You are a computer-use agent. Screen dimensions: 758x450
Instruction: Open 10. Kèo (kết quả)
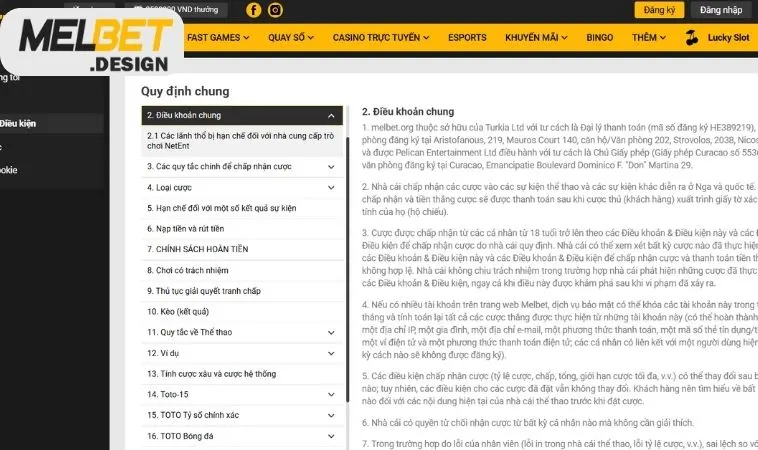242,312
